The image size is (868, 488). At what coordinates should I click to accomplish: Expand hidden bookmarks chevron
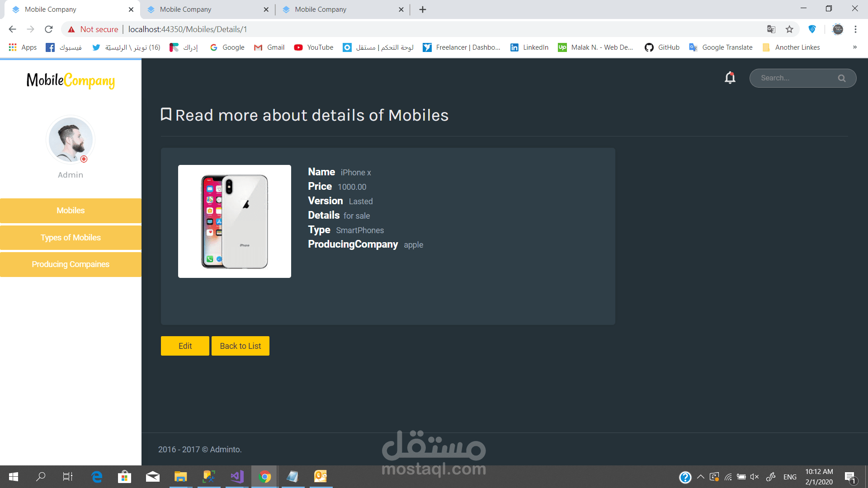click(854, 47)
